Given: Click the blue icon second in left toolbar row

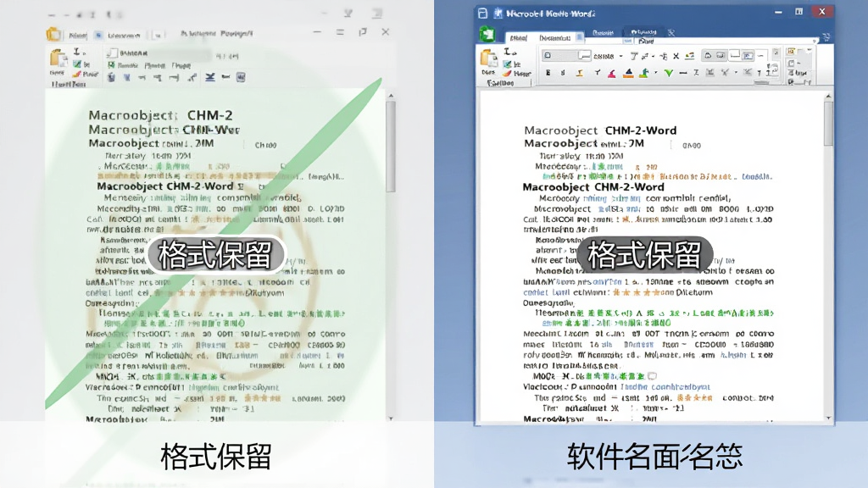Looking at the screenshot, I should [x=127, y=77].
